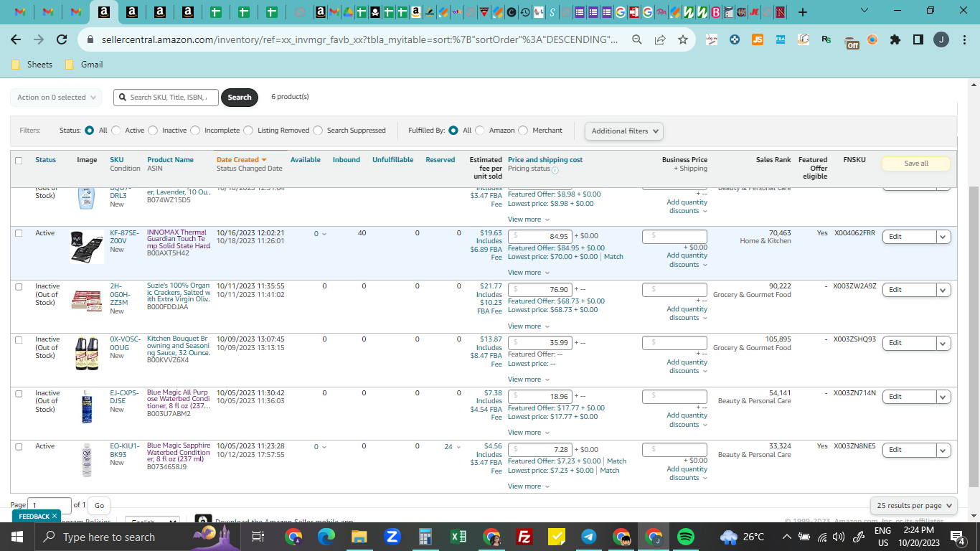Expand the Reserved 24 chevron in last row
Screen dimensions: 980x551
click(x=458, y=447)
